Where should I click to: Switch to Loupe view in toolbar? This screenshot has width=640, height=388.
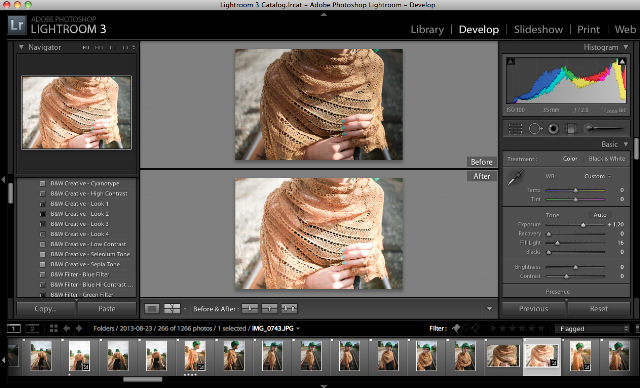(x=151, y=309)
